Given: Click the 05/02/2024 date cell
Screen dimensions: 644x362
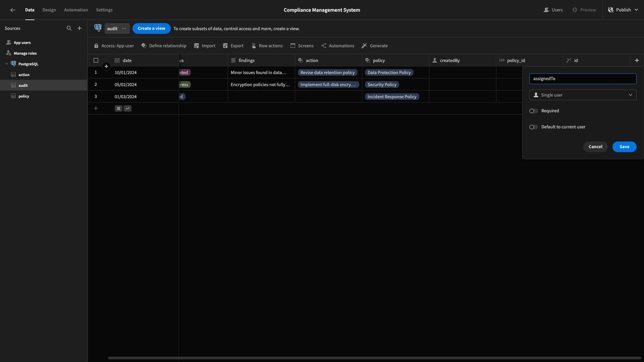Looking at the screenshot, I should [x=145, y=84].
